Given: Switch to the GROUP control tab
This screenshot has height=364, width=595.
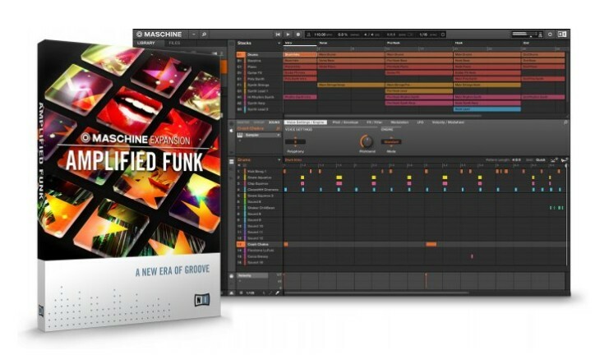Looking at the screenshot, I should point(259,122).
